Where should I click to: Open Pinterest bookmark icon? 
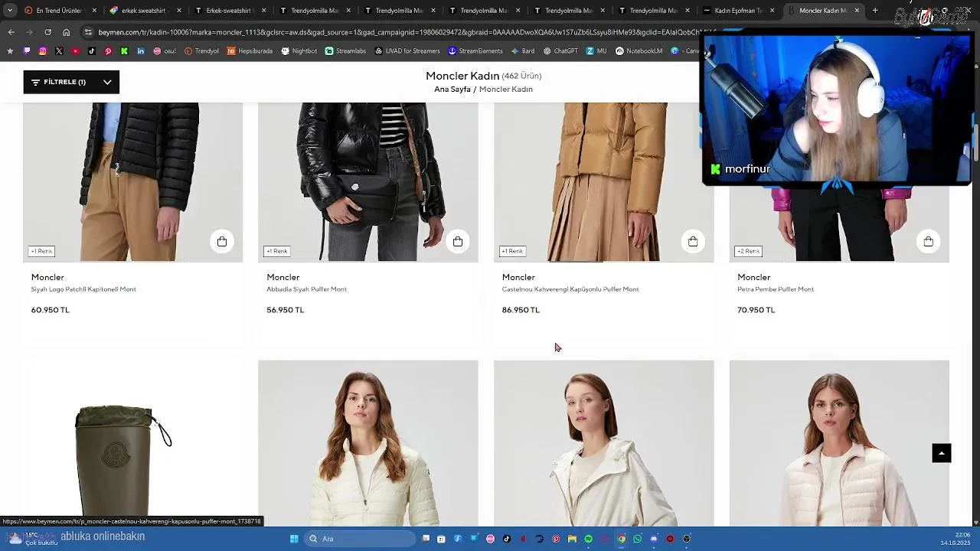point(108,51)
